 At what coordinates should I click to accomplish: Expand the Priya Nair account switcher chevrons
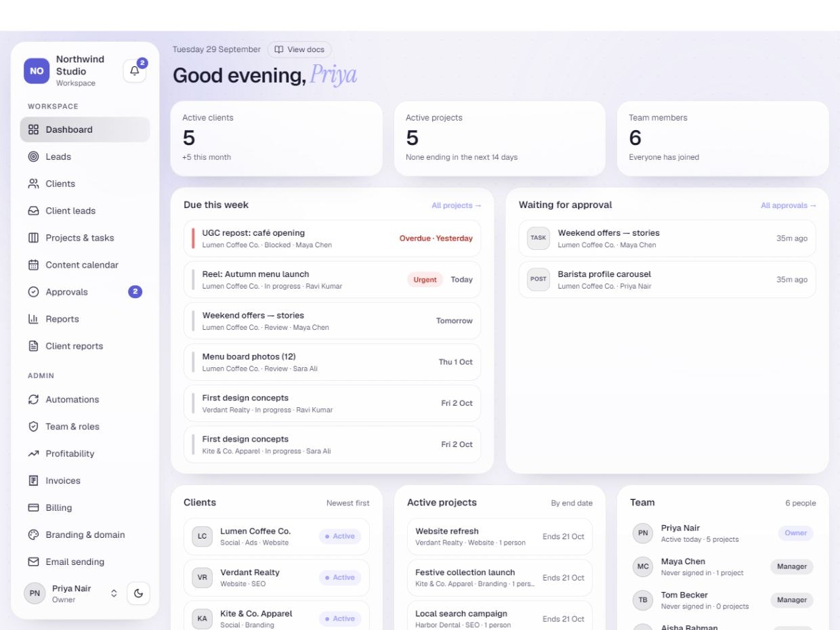click(x=114, y=593)
